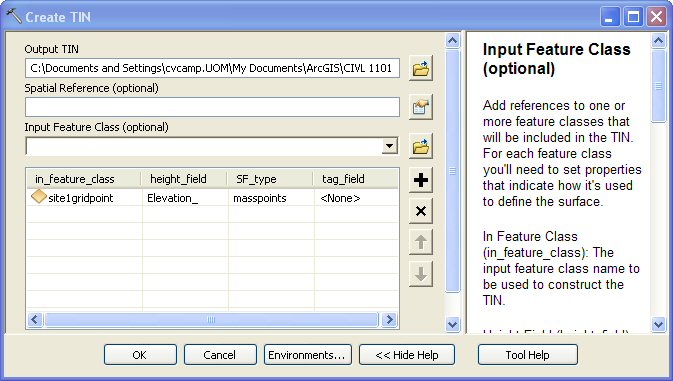
Task: Open Tool Help button
Action: coord(527,355)
